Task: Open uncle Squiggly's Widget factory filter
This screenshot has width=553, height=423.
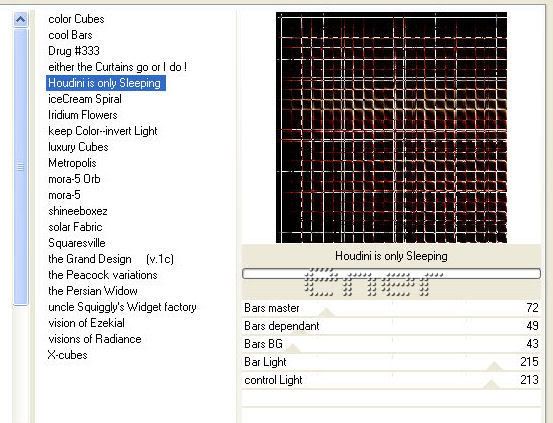Action: 122,307
